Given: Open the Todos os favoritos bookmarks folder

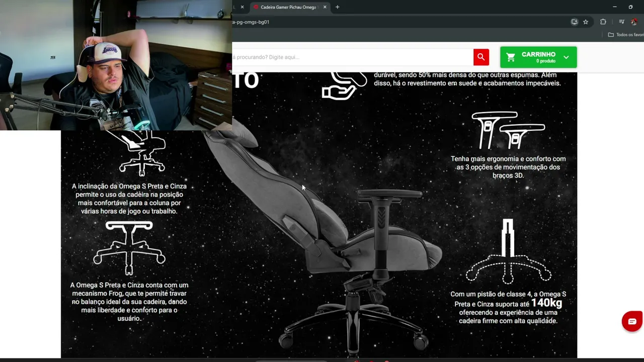Looking at the screenshot, I should pyautogui.click(x=626, y=35).
